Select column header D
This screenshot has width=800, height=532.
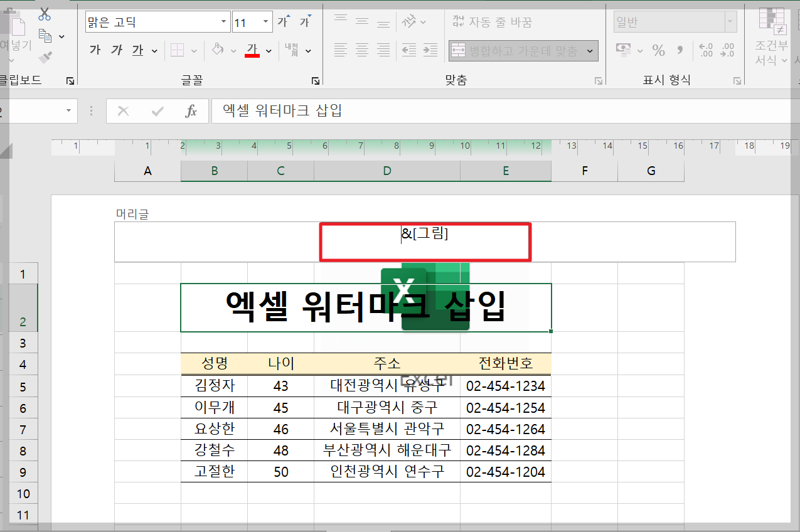click(x=387, y=170)
